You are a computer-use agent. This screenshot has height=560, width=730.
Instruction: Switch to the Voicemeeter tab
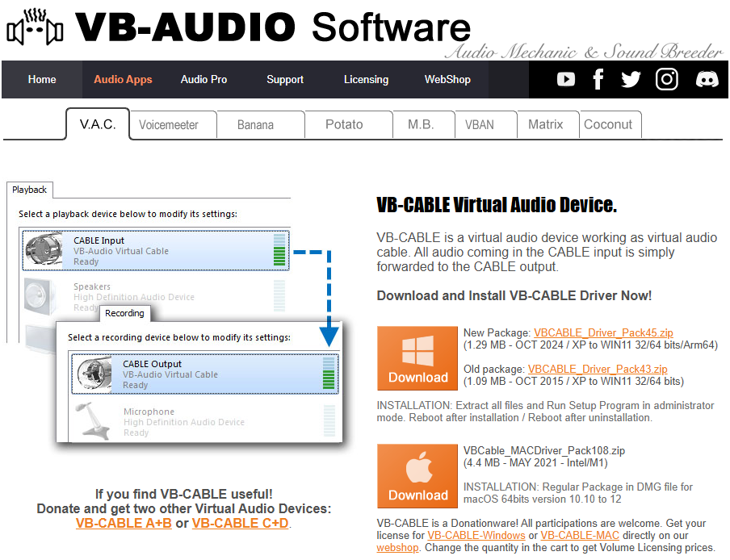tap(173, 124)
